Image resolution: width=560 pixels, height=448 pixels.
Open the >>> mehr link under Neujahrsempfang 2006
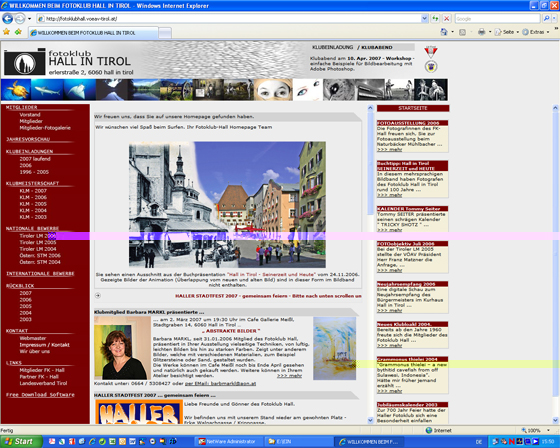coord(389,310)
